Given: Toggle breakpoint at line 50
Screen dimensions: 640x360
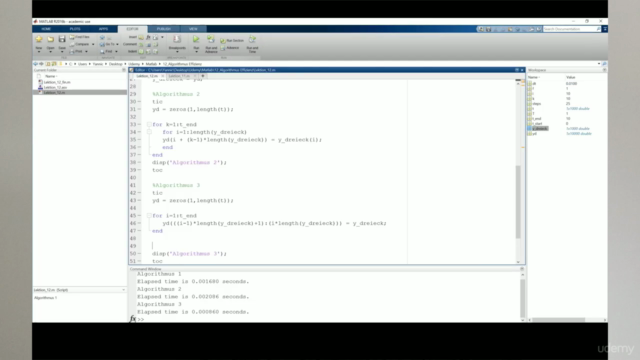Looking at the screenshot, I should (139, 253).
